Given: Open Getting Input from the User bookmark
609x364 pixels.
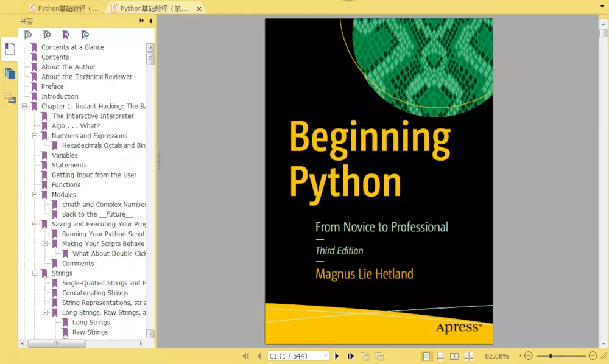Looking at the screenshot, I should 94,175.
